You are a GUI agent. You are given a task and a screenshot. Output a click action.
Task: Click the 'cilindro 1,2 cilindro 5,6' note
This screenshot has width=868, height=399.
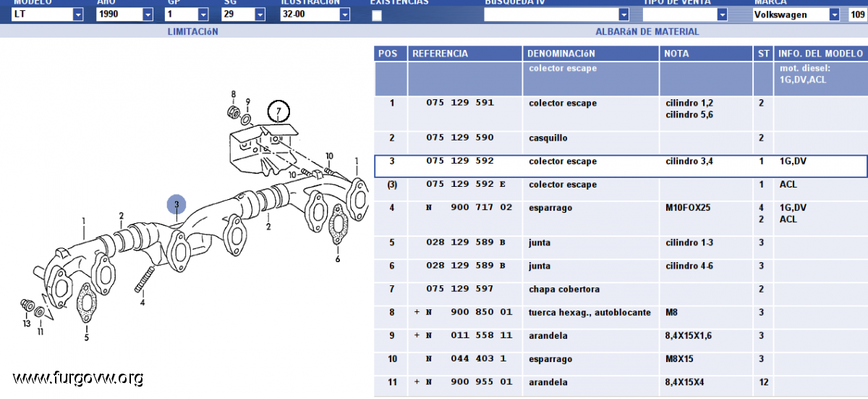pyautogui.click(x=689, y=109)
